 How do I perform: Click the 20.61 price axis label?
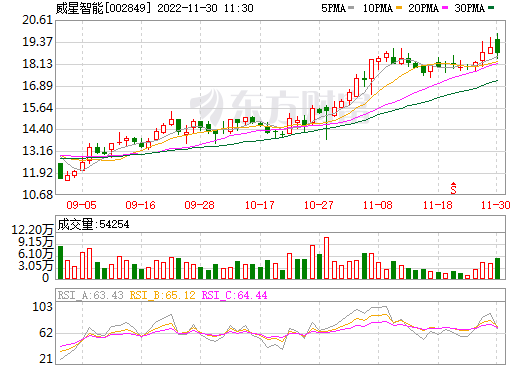tap(37, 20)
